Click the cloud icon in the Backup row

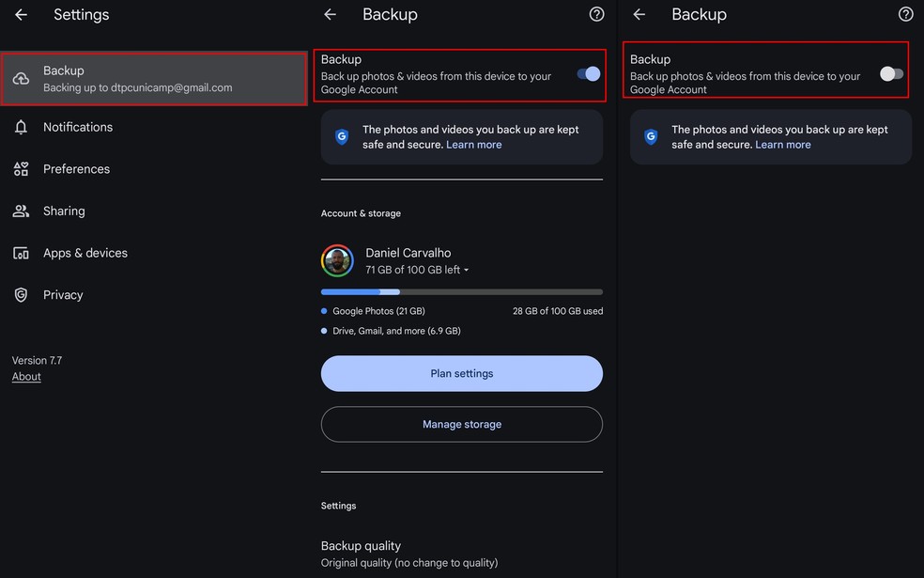pos(21,79)
